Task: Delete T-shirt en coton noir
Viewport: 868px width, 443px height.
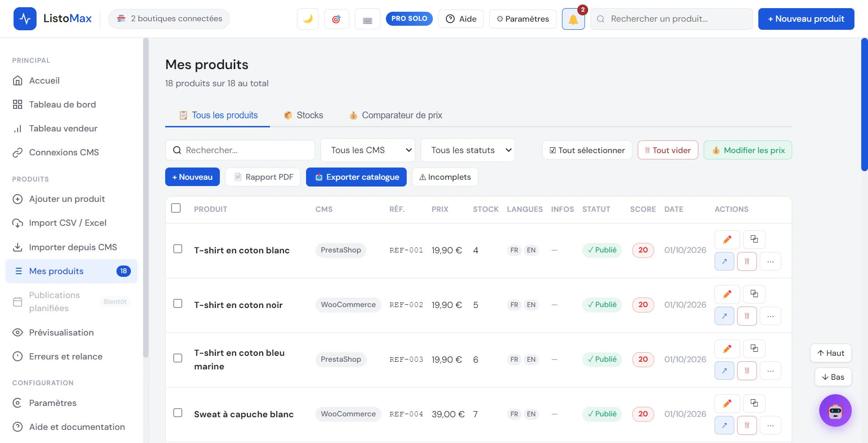Action: coord(747,316)
